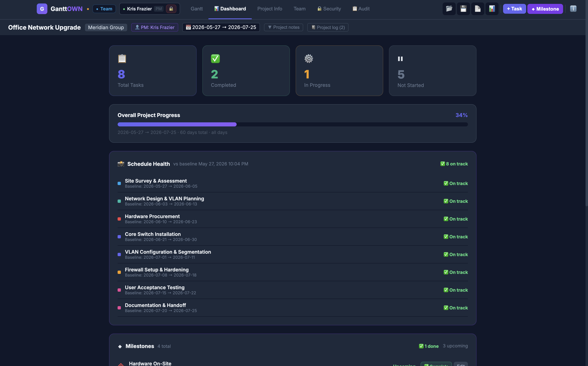This screenshot has width=588, height=366.
Task: Click the gear icon in In Progress card
Action: pos(308,59)
